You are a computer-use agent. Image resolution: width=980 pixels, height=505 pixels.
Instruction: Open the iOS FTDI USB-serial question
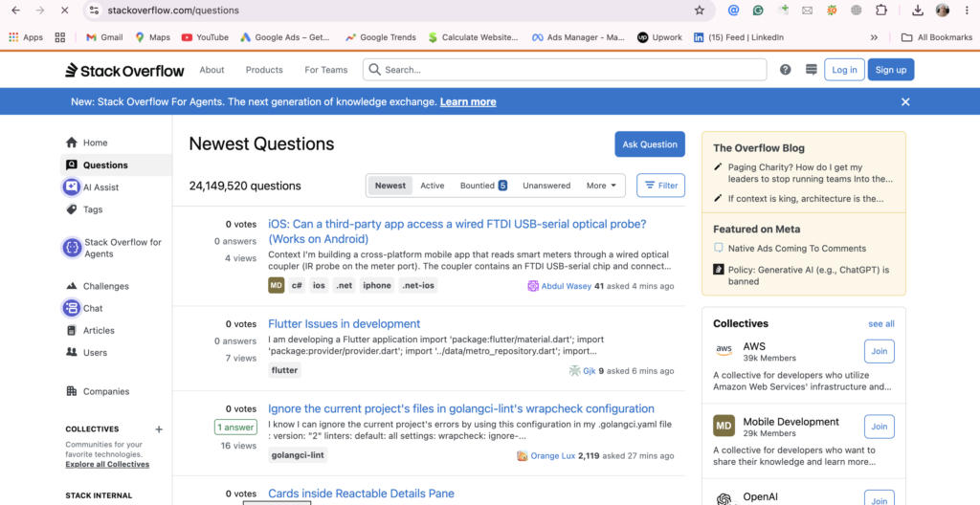pyautogui.click(x=457, y=231)
